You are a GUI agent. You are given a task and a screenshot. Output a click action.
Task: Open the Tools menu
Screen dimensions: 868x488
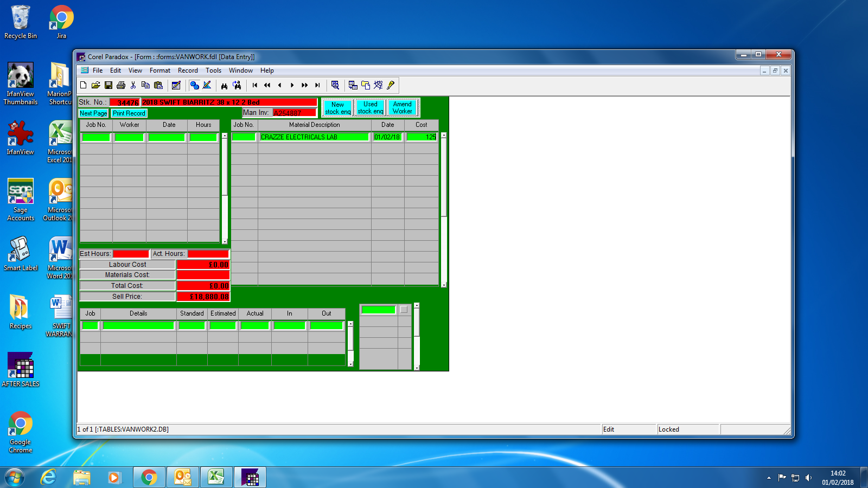(x=213, y=70)
